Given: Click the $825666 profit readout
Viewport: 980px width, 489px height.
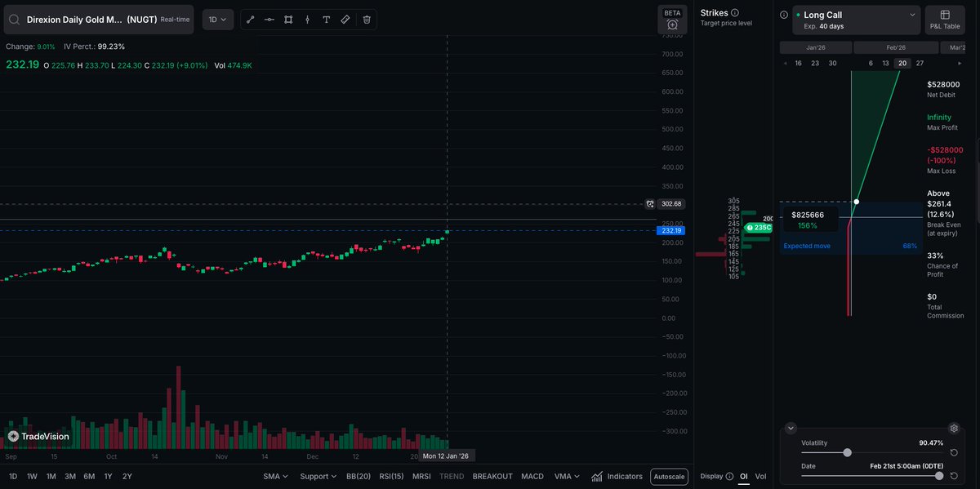Looking at the screenshot, I should tap(808, 215).
